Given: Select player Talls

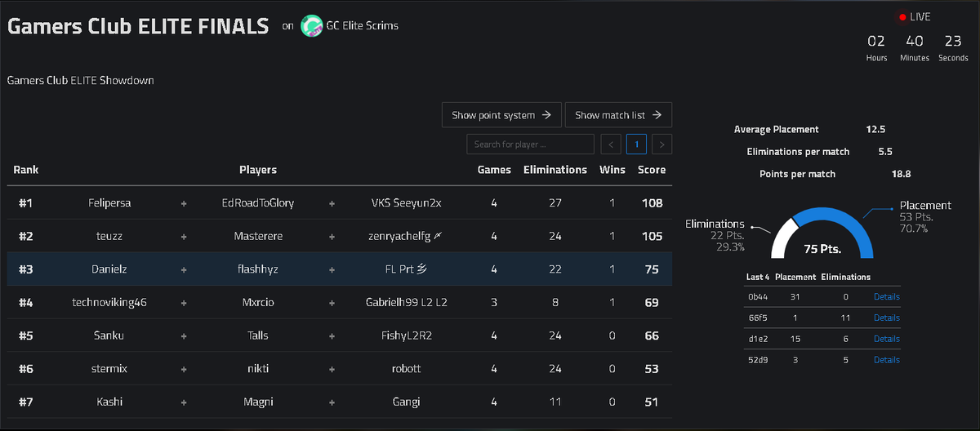Looking at the screenshot, I should (258, 335).
